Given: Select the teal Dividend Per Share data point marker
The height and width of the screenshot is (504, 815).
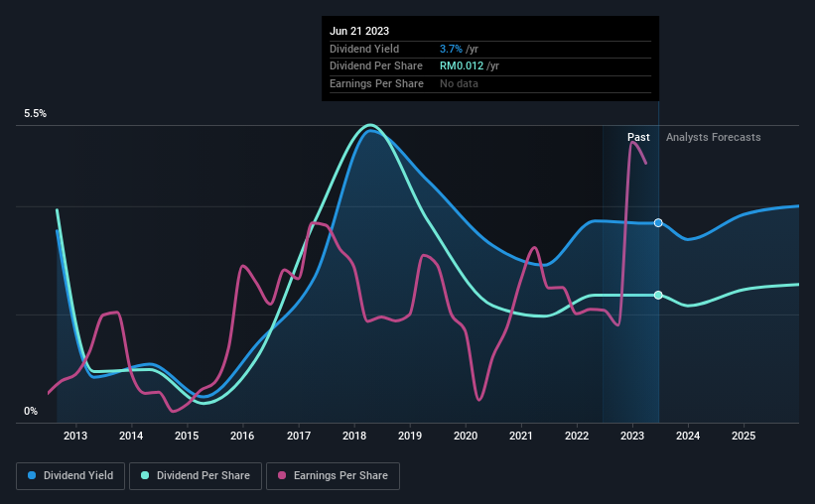Looking at the screenshot, I should 658,295.
